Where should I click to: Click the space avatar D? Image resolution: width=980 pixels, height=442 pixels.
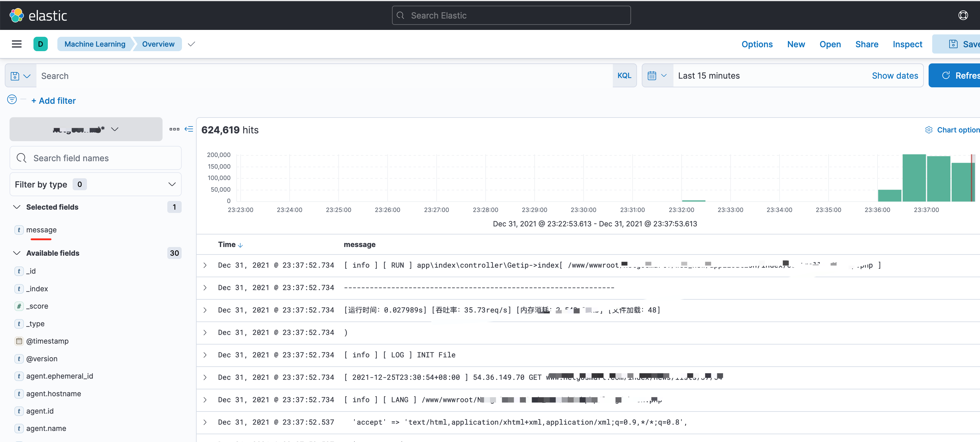coord(40,44)
